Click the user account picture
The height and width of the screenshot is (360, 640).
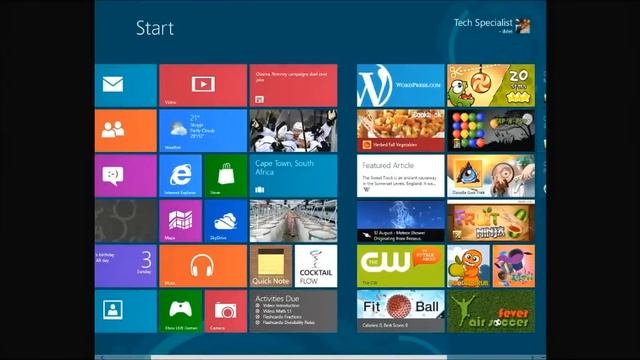[x=523, y=26]
